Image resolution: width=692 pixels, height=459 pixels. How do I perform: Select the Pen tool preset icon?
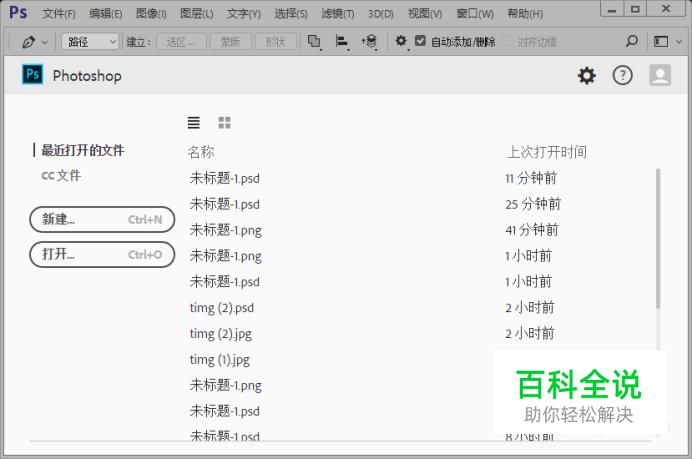click(x=29, y=42)
